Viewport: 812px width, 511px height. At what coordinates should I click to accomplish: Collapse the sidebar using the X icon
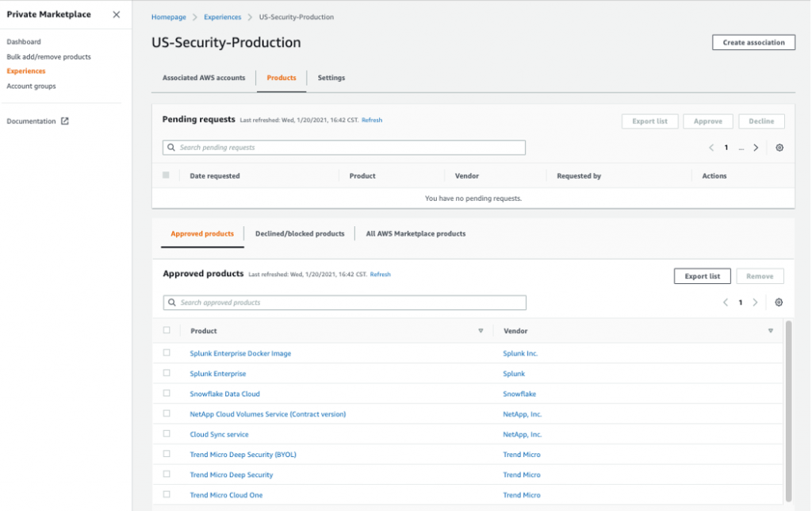[116, 14]
